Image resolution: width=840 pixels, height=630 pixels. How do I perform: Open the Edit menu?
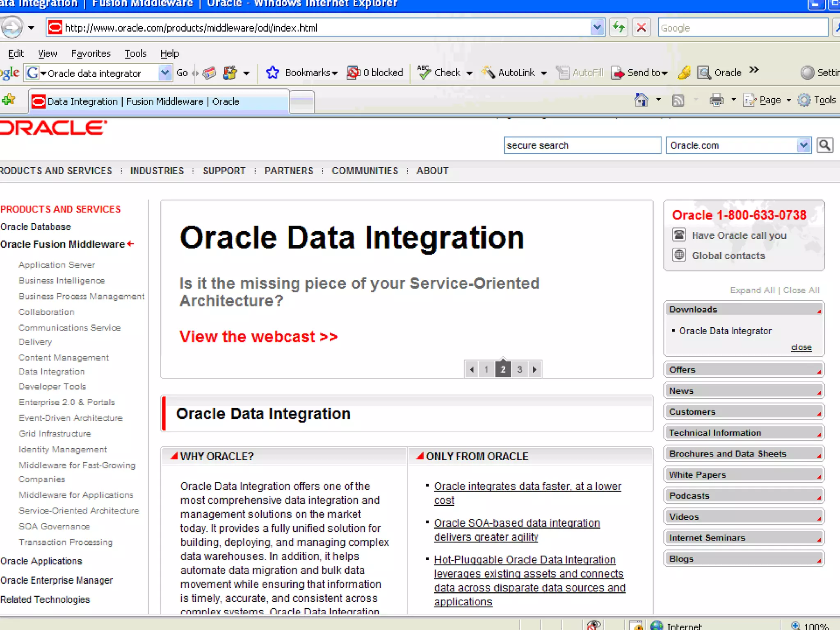16,53
